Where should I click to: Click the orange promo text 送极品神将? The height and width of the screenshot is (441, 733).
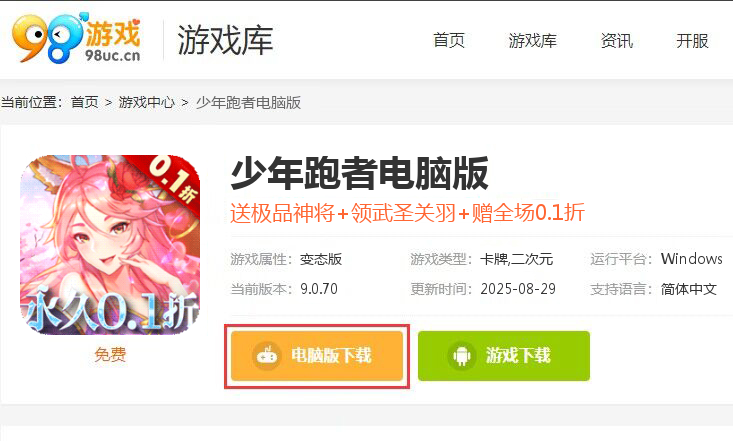coord(282,213)
